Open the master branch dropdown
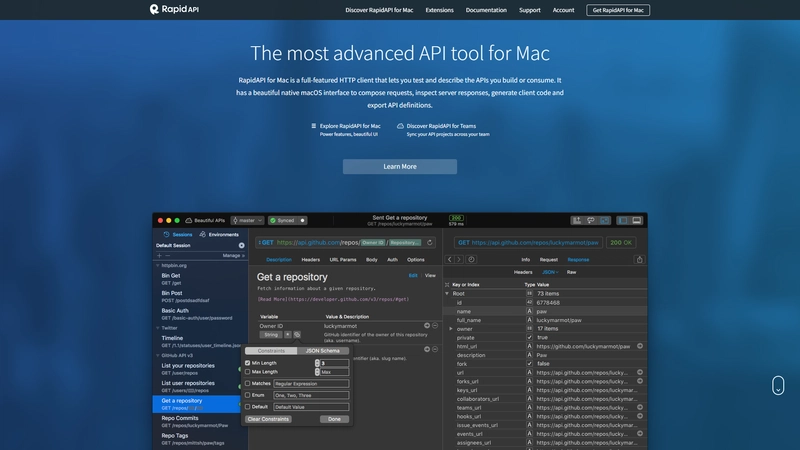 point(247,220)
